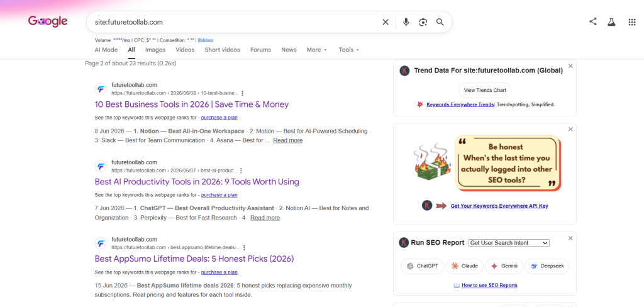Screen dimensions: 644x307
Task: Open the More search filters dropdown
Action: tap(317, 50)
